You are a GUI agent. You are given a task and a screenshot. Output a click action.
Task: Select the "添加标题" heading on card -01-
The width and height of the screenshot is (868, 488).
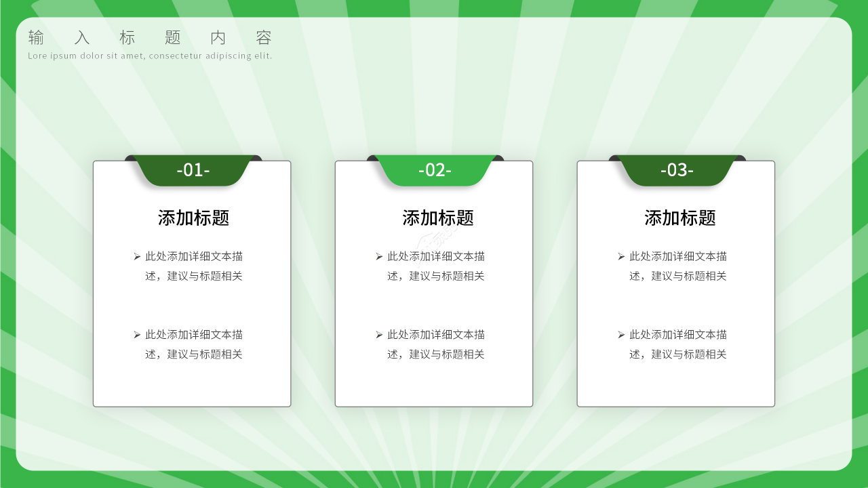tap(192, 218)
